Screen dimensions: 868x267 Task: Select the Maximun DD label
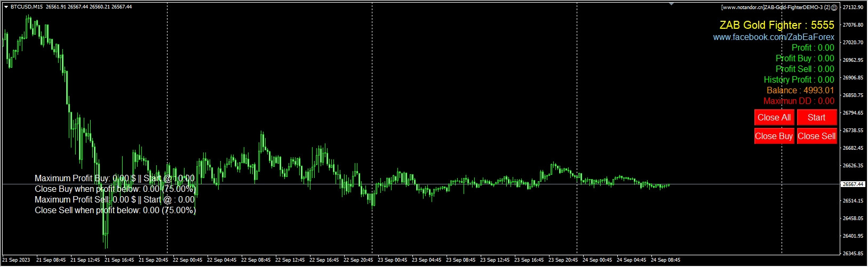[799, 101]
